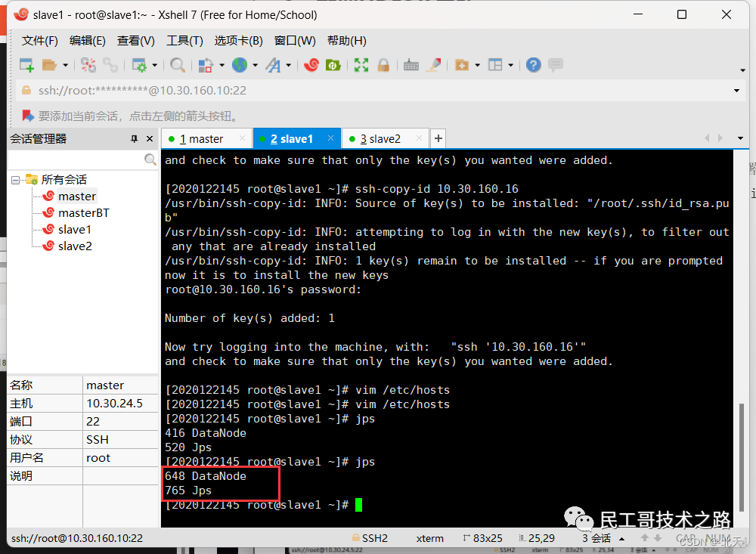Image resolution: width=756 pixels, height=554 pixels.
Task: Click the SSH2 status bar indicator
Action: [370, 538]
